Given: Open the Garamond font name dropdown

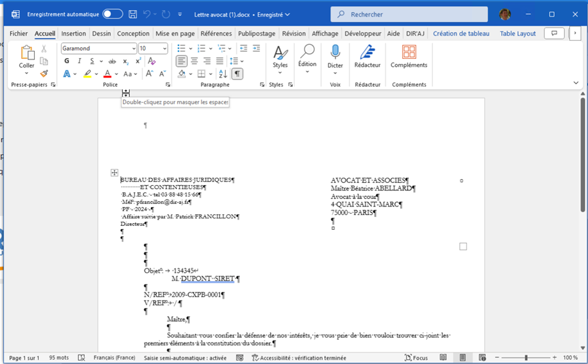Looking at the screenshot, I should pos(134,49).
